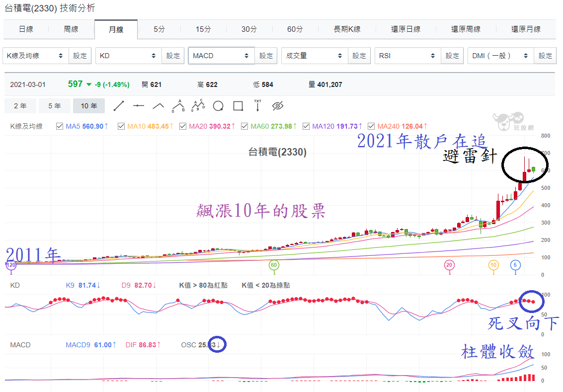The width and height of the screenshot is (563, 392).
Task: Toggle hide drawings eye icon
Action: point(278,106)
